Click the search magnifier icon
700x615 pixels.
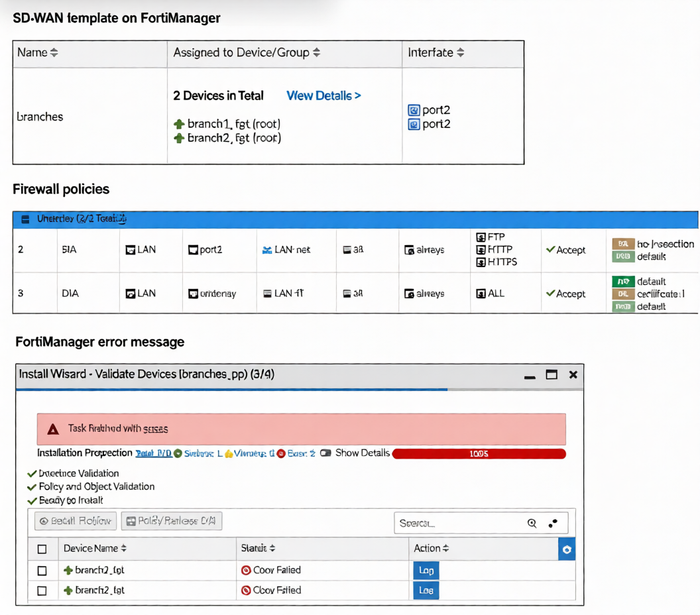tap(532, 523)
